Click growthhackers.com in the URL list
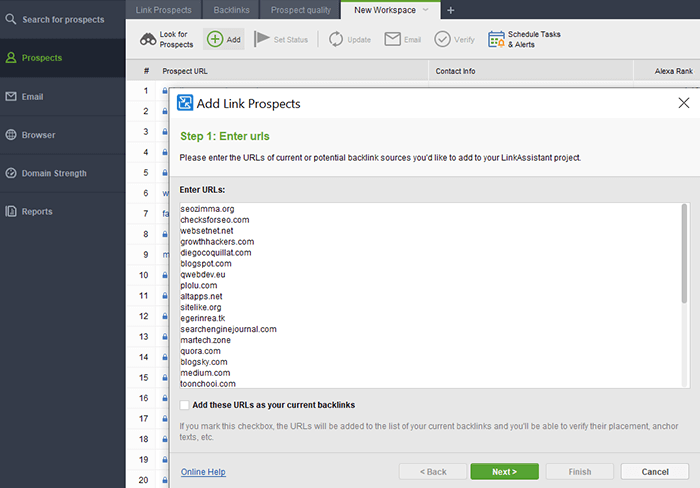The image size is (700, 488). tap(217, 242)
